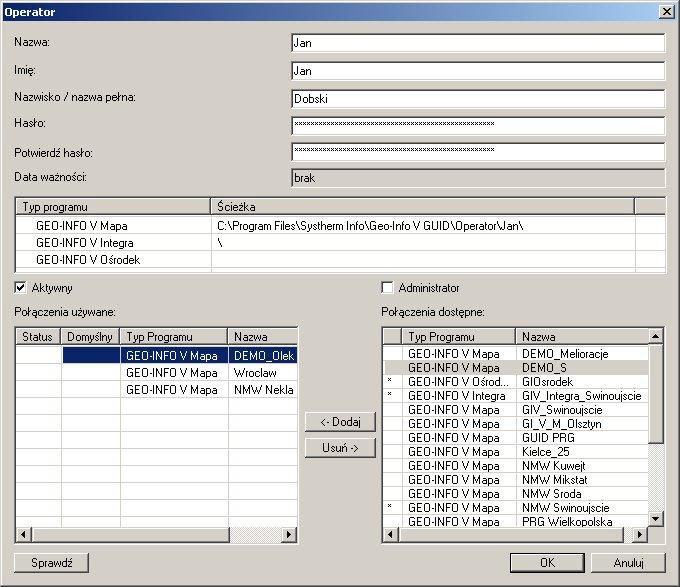Image resolution: width=680 pixels, height=587 pixels.
Task: Click the Domyślny column header
Action: [x=90, y=336]
